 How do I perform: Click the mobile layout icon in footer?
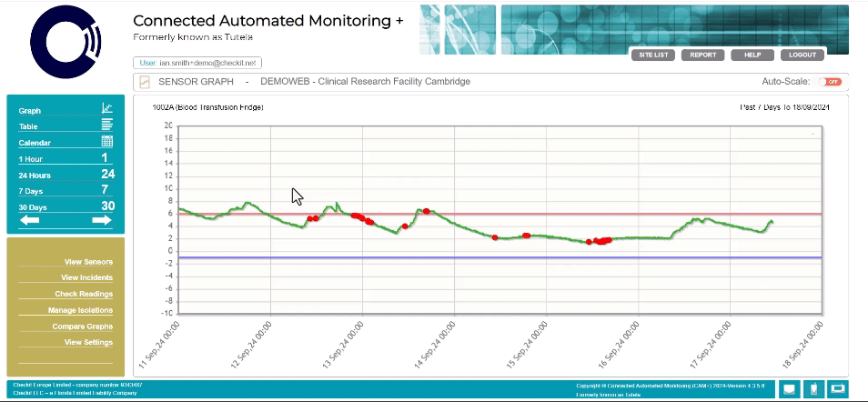[813, 389]
